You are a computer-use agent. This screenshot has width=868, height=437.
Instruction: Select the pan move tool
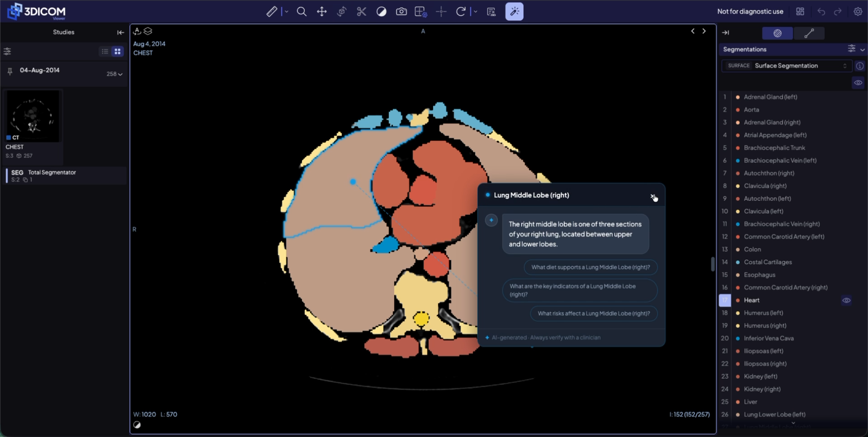[x=322, y=12]
